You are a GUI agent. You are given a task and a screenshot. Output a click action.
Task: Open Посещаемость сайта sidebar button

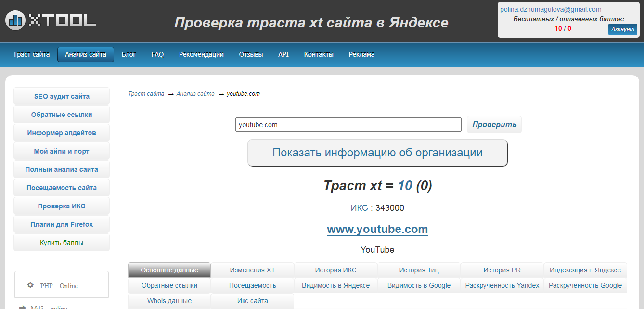(62, 188)
